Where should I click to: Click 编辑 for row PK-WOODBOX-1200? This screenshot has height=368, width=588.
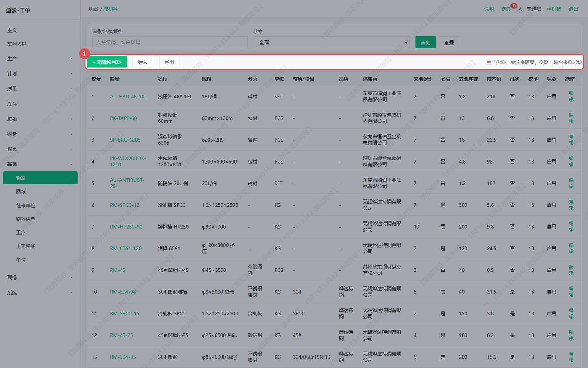click(x=571, y=162)
